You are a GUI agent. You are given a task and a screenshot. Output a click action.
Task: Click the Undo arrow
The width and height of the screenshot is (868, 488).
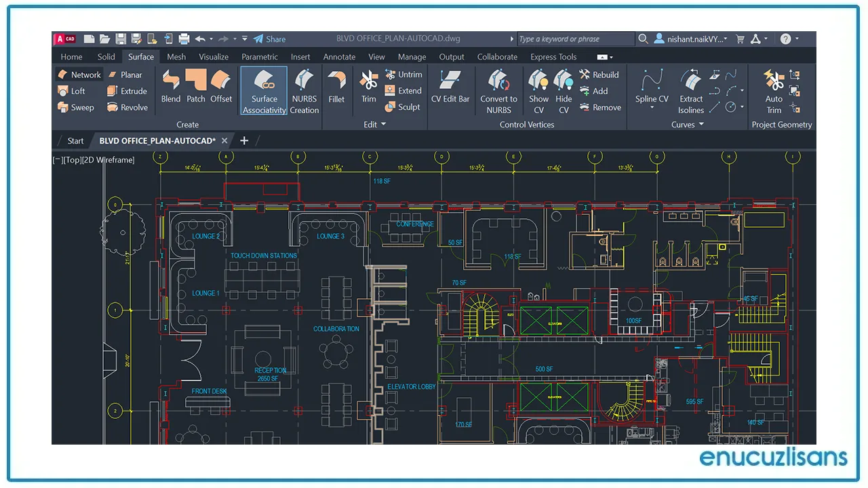200,39
